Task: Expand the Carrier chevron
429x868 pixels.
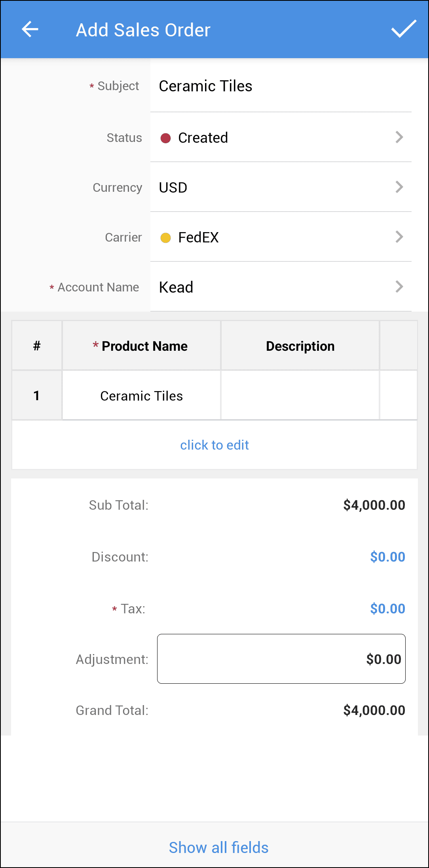Action: [x=399, y=237]
